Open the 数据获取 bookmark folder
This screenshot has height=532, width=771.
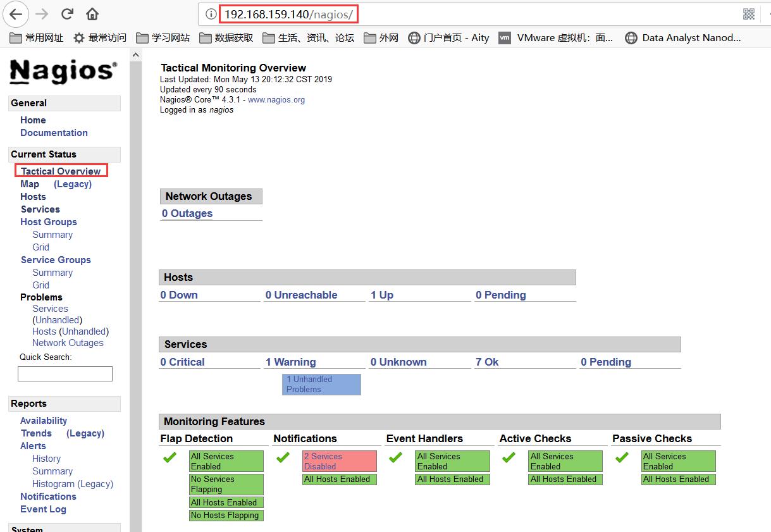tap(226, 38)
